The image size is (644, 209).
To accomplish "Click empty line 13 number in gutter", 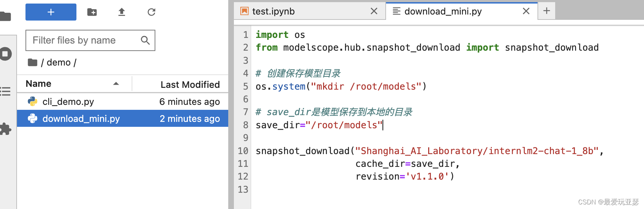I will (243, 190).
